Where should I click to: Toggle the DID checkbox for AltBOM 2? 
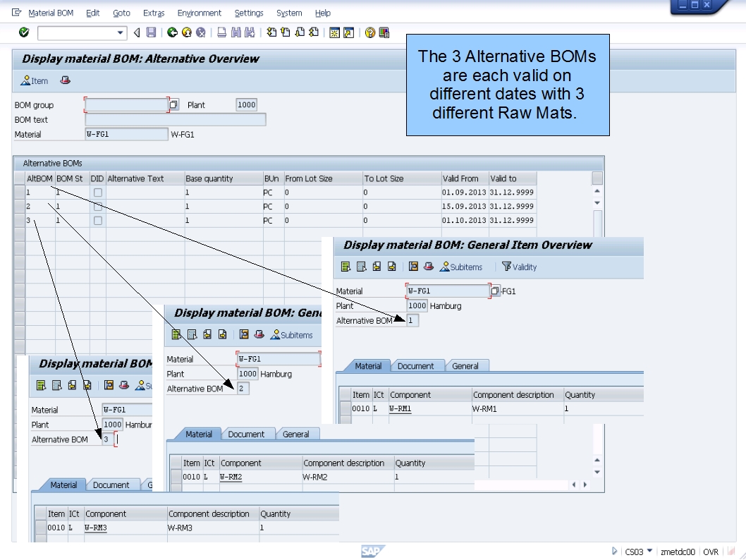pos(97,207)
